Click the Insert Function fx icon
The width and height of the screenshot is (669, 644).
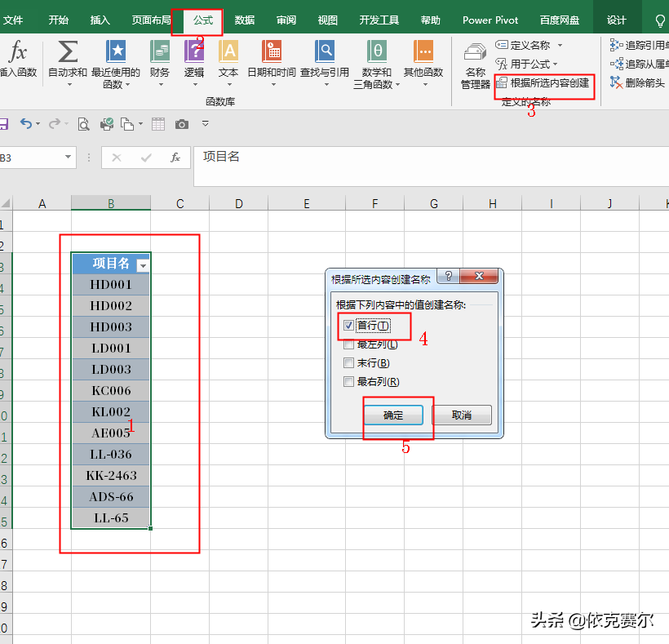pos(18,51)
